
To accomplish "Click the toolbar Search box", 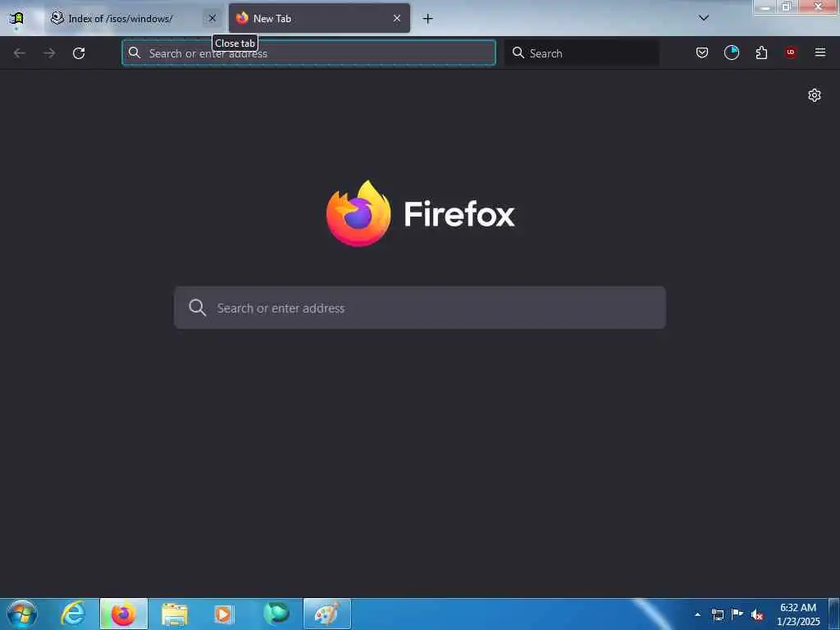I will [x=582, y=53].
